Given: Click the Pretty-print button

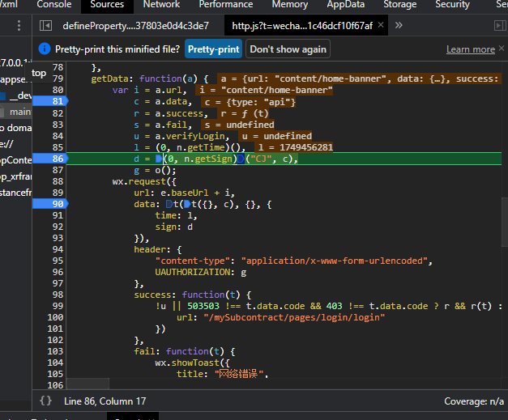Looking at the screenshot, I should 214,49.
